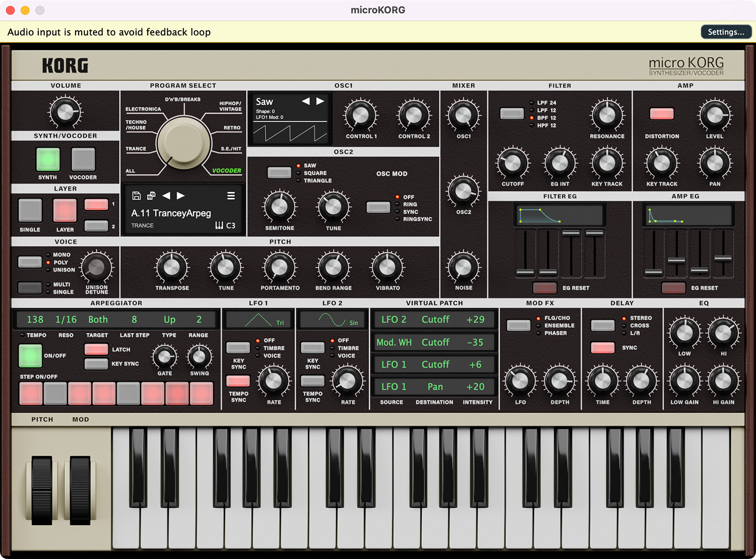Viewport: 756px width, 559px height.
Task: Toggle arpeggiator LATCH button
Action: 96,349
